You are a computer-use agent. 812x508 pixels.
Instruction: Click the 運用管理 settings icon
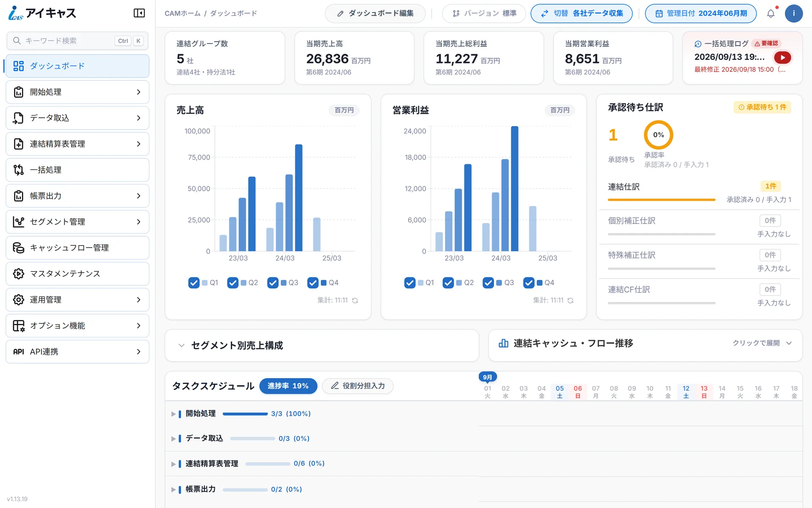coord(19,300)
